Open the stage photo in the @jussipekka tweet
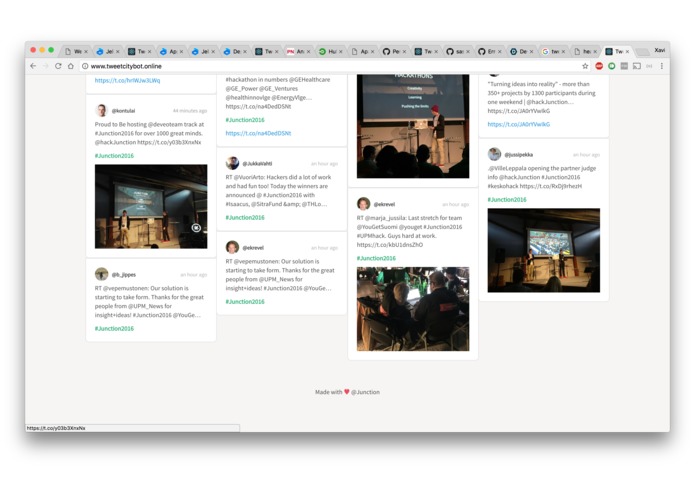Image resolution: width=695 pixels, height=494 pixels. tap(543, 250)
